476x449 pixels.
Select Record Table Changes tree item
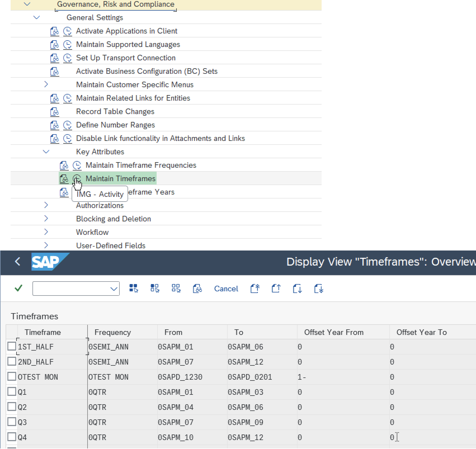point(115,112)
